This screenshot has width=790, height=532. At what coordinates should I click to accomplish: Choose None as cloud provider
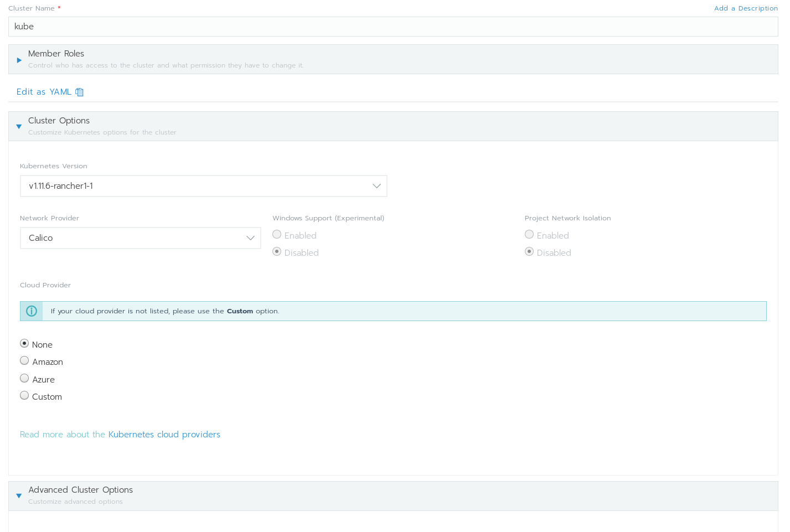point(24,344)
